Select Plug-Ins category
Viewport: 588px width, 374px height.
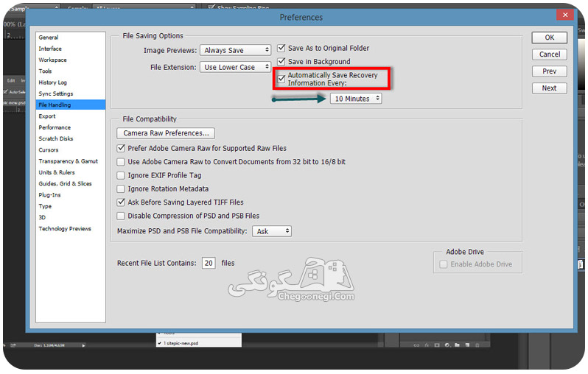71,195
